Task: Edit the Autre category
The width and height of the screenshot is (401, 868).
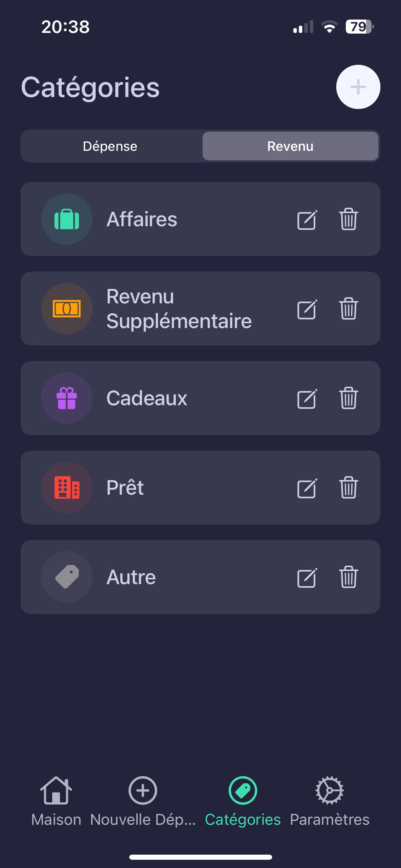Action: click(307, 577)
